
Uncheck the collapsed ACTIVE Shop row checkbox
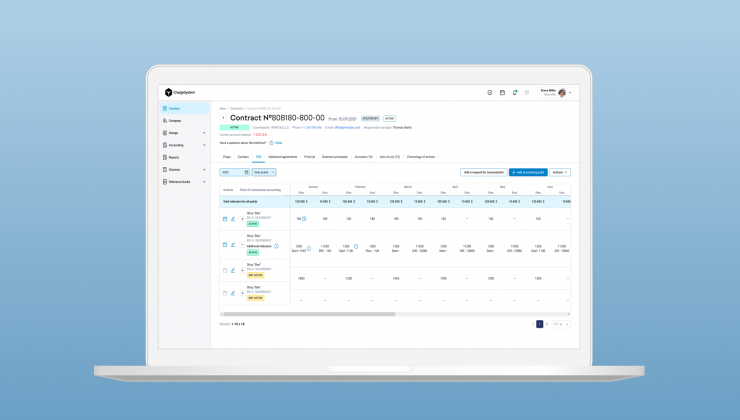click(x=225, y=219)
